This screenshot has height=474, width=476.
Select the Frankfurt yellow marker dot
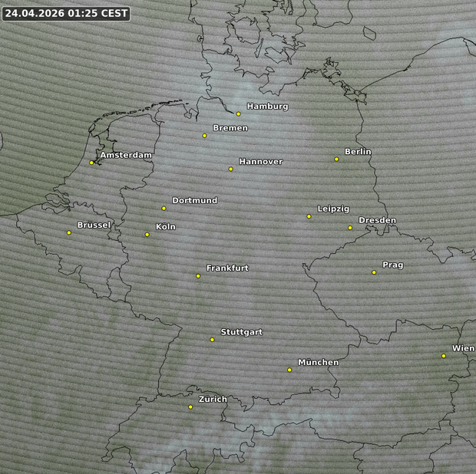coord(198,275)
